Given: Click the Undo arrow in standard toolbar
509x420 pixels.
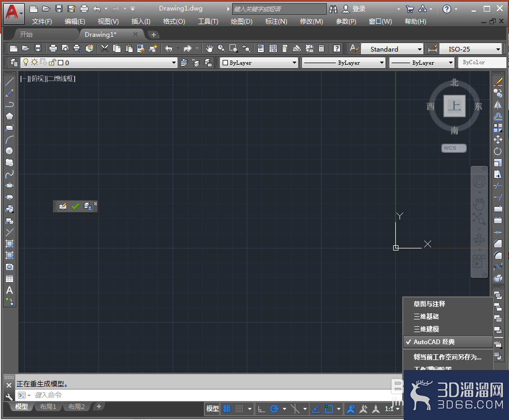Looking at the screenshot, I should click(168, 49).
